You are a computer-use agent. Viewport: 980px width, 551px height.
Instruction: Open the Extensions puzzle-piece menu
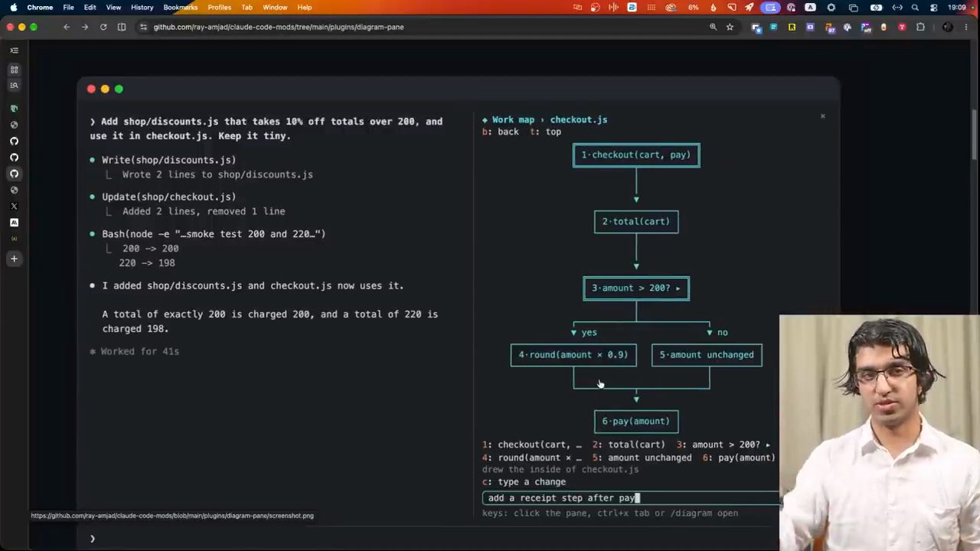(x=920, y=27)
